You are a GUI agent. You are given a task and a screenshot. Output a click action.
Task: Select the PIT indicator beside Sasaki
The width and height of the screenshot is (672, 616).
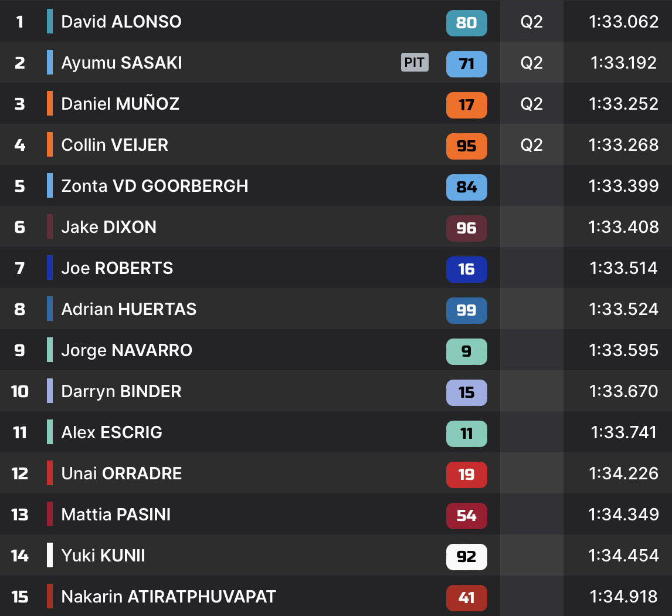tap(415, 63)
